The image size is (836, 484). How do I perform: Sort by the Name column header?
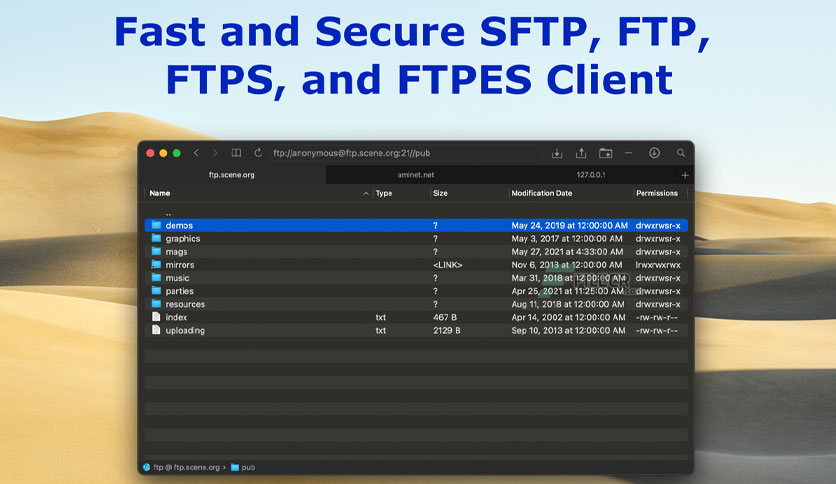[160, 193]
